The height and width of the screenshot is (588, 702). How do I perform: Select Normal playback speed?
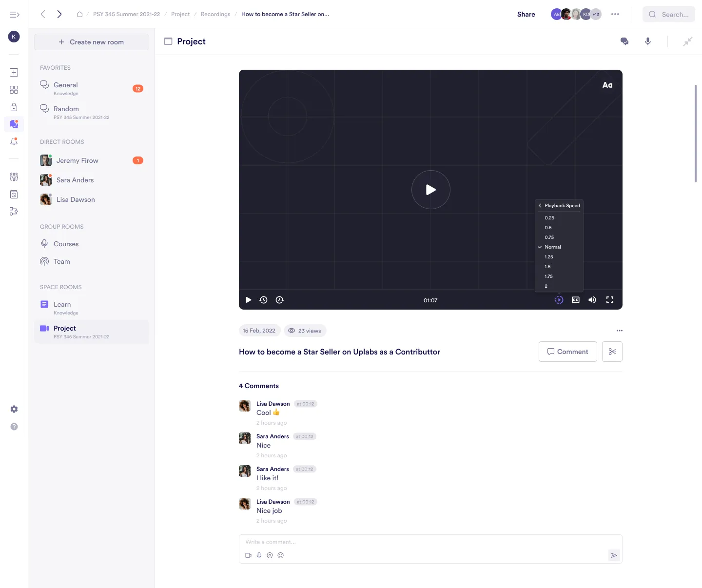click(x=553, y=247)
